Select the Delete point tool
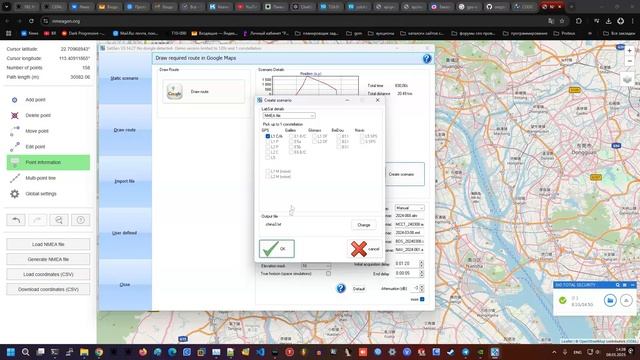Viewport: 640px width, 360px height. (48, 116)
